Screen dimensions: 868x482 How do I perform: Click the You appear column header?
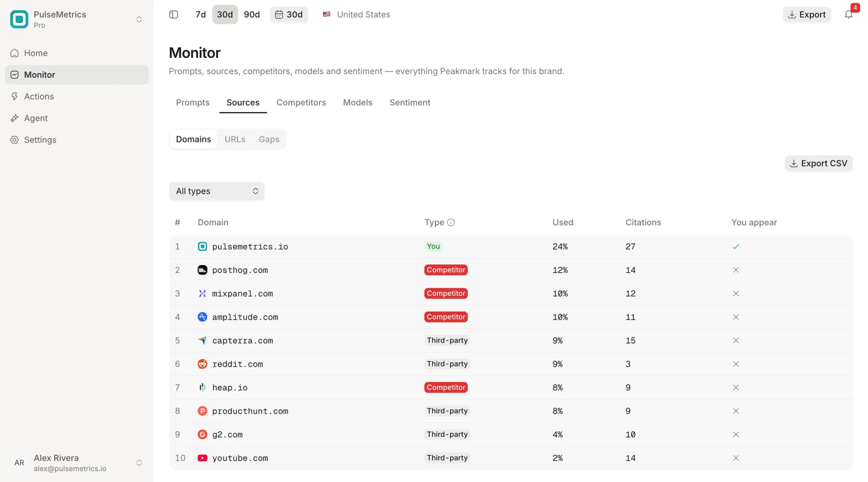coord(754,222)
